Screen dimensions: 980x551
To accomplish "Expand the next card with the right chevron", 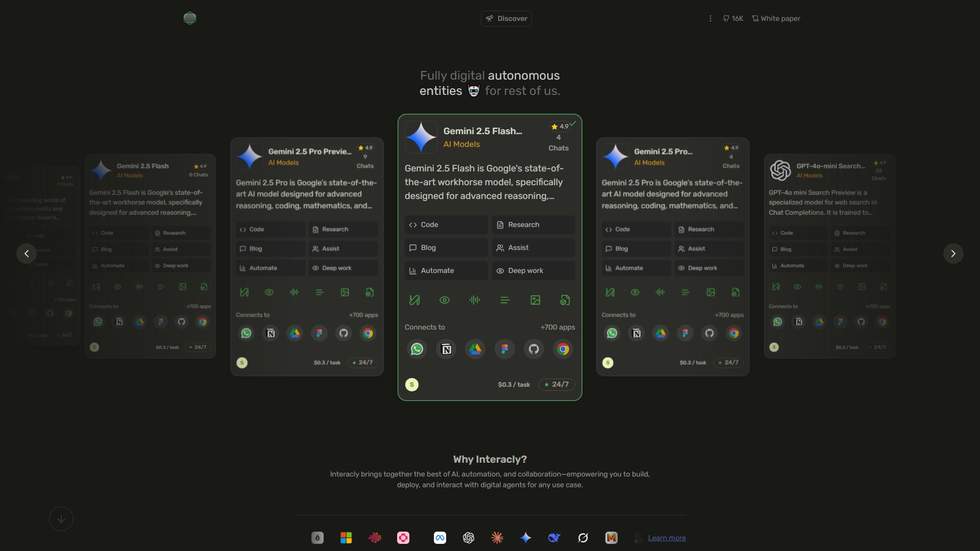I will (952, 253).
